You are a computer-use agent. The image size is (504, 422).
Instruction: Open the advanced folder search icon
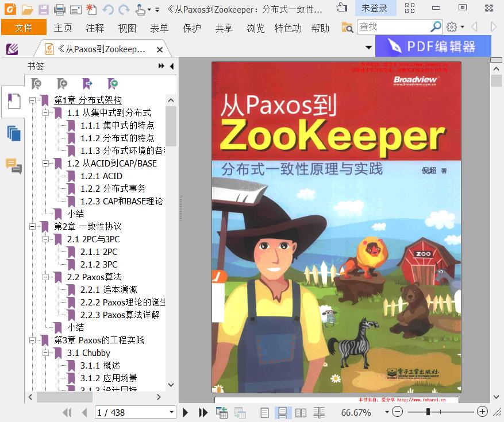347,28
